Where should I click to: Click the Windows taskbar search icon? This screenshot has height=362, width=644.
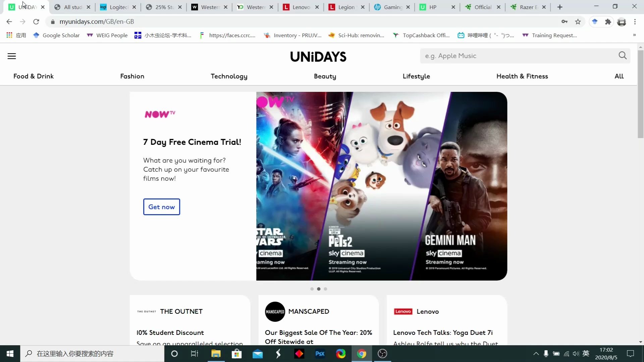29,354
